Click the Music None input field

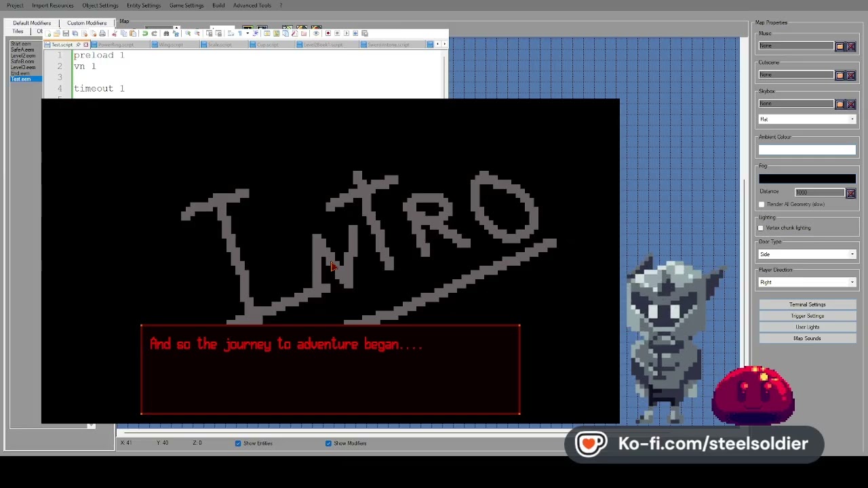pyautogui.click(x=796, y=46)
